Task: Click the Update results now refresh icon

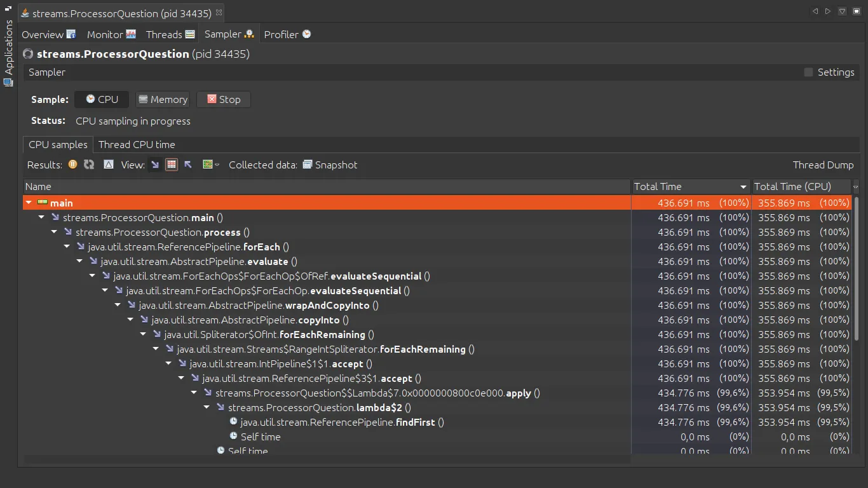Action: [x=89, y=165]
